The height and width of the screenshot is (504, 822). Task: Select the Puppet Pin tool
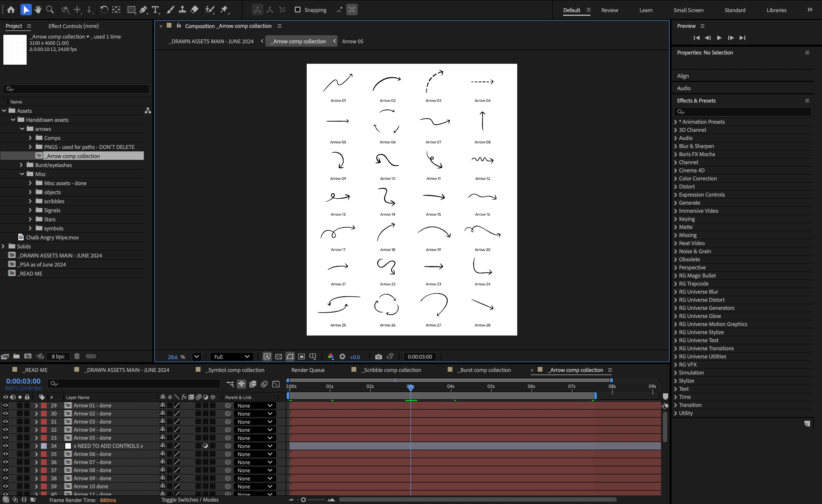pos(224,10)
